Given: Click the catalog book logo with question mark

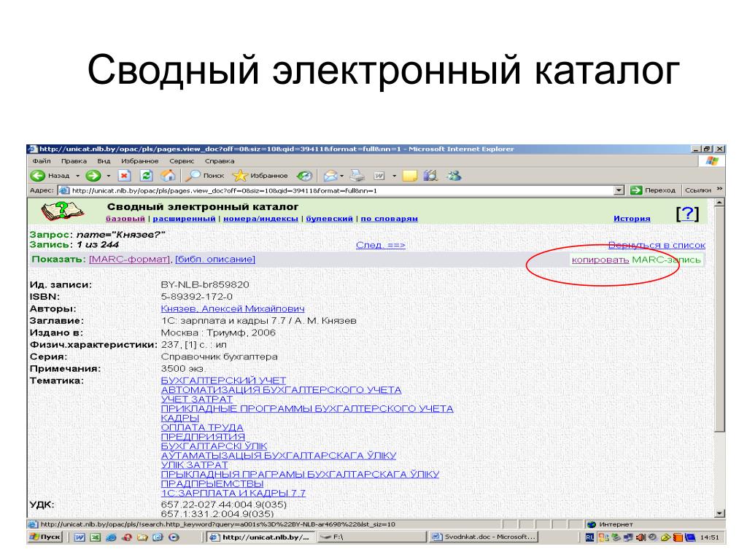Looking at the screenshot, I should [61, 211].
